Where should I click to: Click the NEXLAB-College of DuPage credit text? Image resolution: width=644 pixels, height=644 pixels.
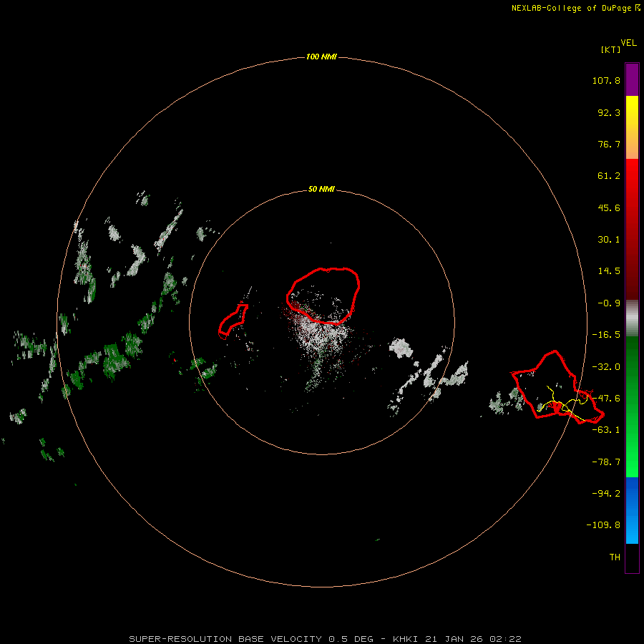click(571, 8)
